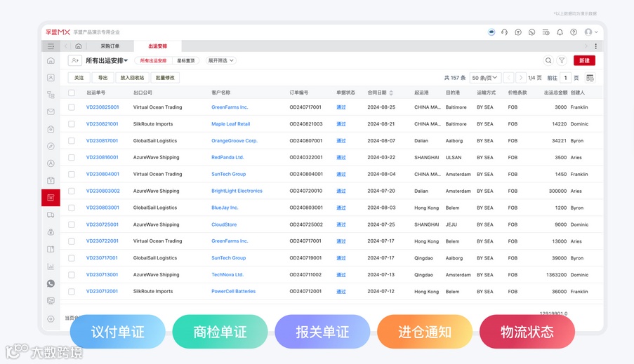Open the sidebar clipboard icon
Image resolution: width=634 pixels, height=364 pixels.
(x=51, y=180)
